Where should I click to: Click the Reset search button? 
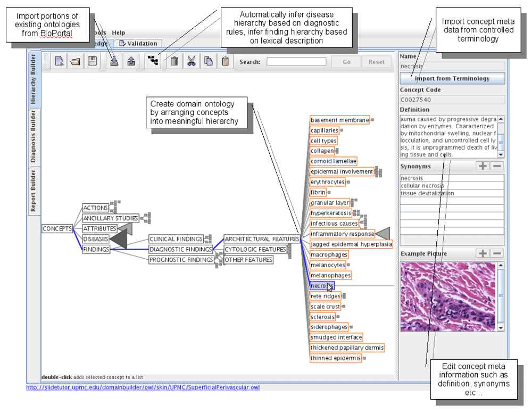click(377, 62)
